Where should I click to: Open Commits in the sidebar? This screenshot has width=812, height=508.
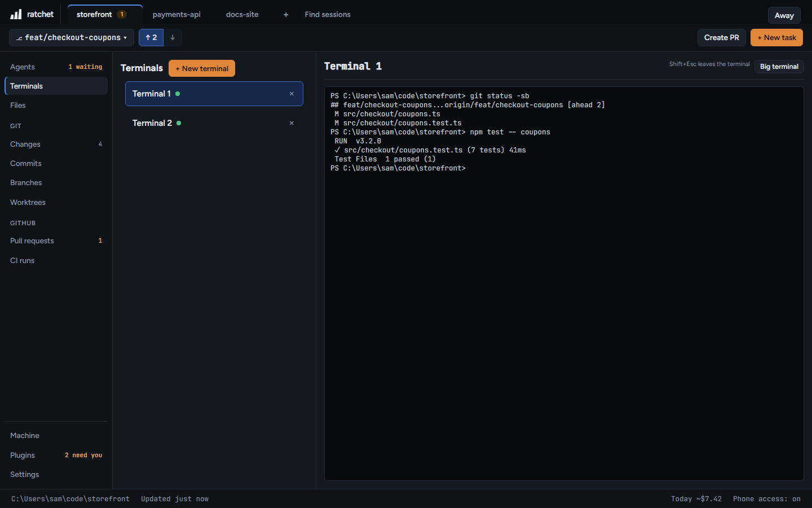56,163
